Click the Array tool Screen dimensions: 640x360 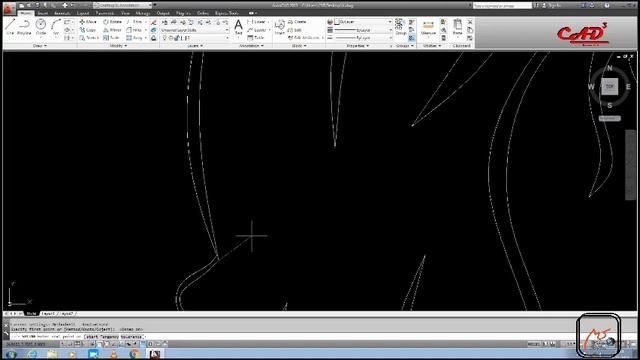coord(134,38)
